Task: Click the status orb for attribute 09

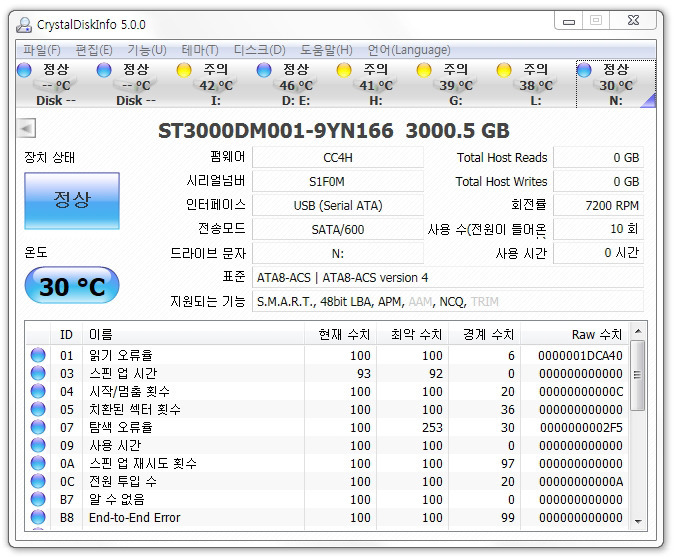Action: 38,445
